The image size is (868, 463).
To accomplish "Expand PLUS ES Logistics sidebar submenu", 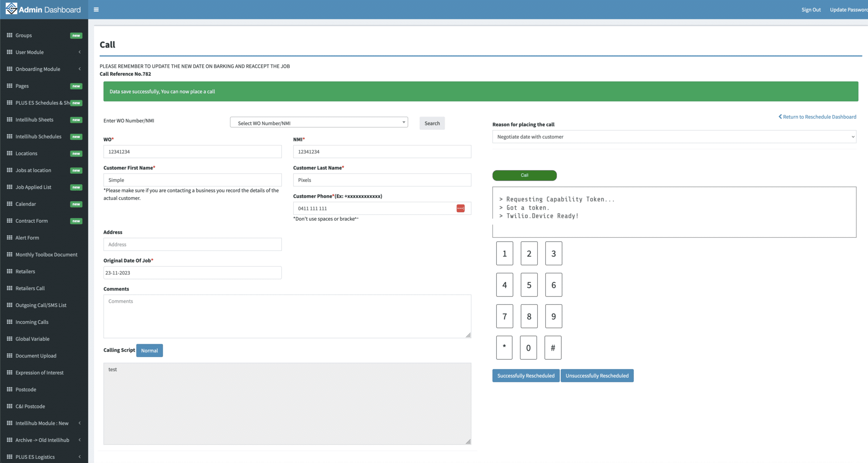I will (44, 457).
